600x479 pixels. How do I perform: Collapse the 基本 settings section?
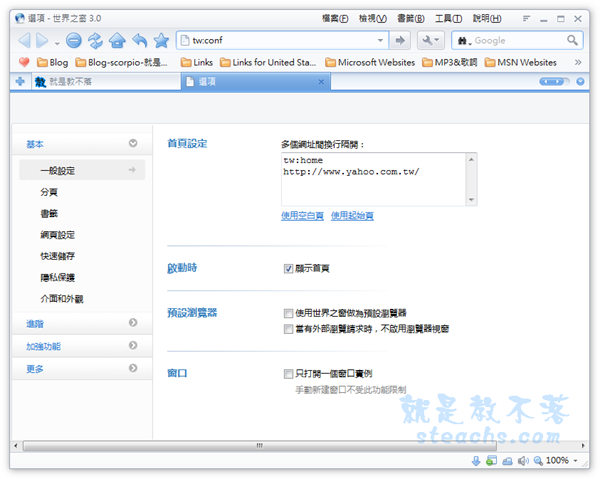click(82, 144)
